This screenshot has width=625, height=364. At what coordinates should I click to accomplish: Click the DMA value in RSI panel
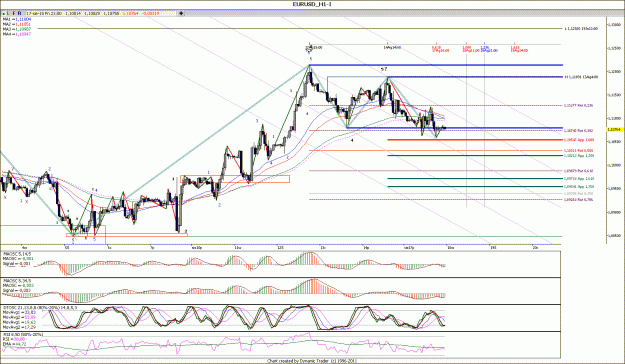point(15,344)
